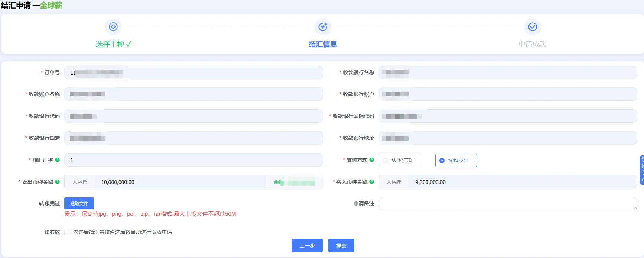The image size is (644, 258).
Task: Click the 申请成功 step icon
Action: [533, 27]
